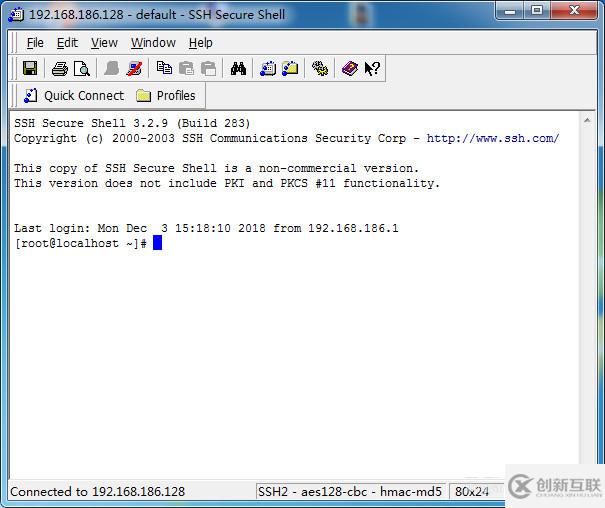Click the '[root@localhost ~]#' prompt text
Viewport: 605px width, 508px height.
(80, 243)
